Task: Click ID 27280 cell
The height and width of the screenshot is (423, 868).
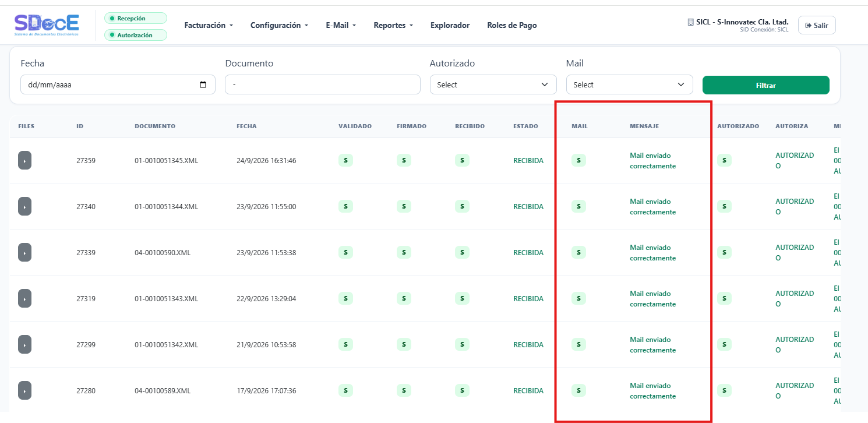Action: [x=86, y=390]
